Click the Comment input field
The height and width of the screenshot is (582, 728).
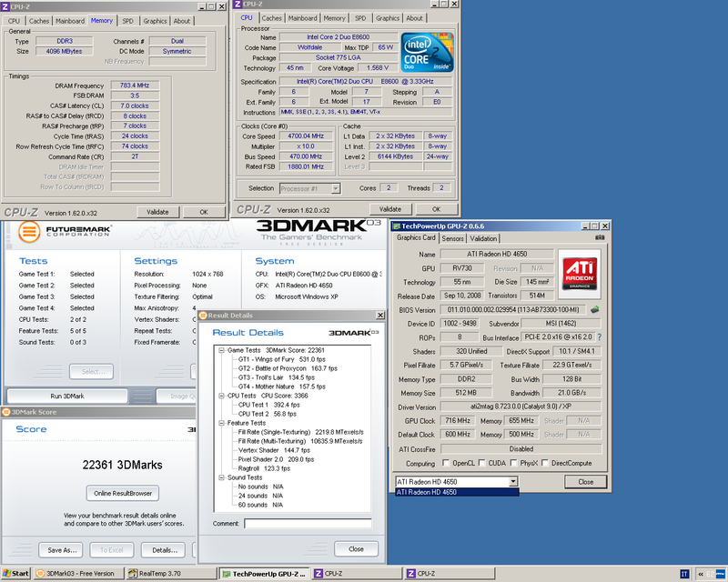tap(308, 524)
